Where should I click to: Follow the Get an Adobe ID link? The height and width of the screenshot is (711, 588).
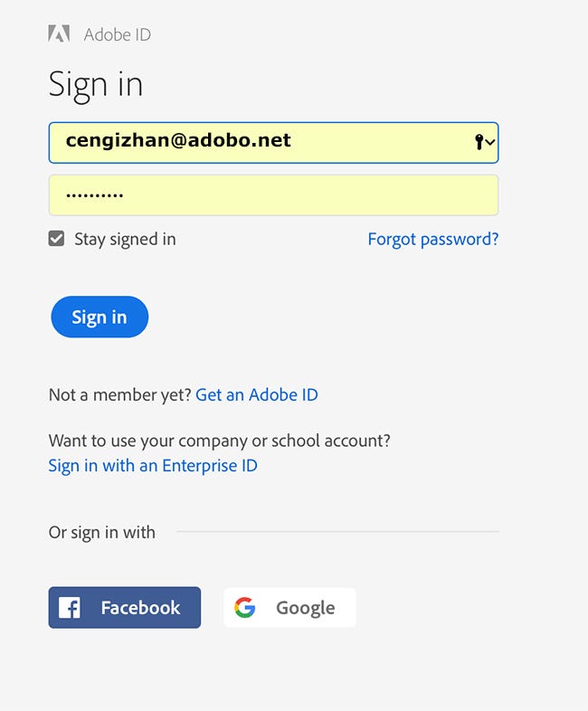[x=257, y=394]
